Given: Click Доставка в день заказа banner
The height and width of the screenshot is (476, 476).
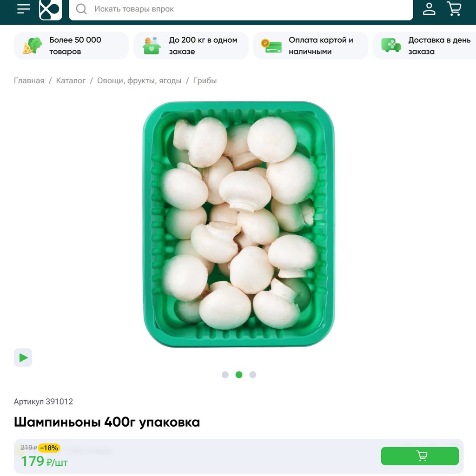Looking at the screenshot, I should (x=425, y=46).
